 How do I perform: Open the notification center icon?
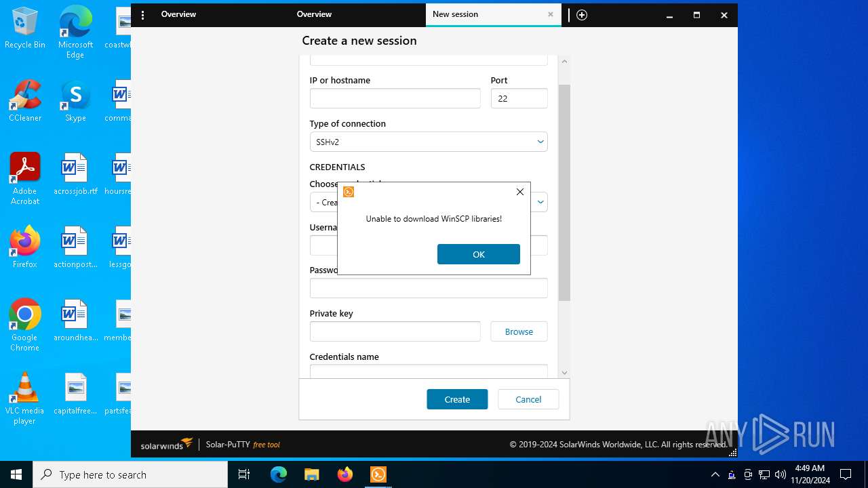point(846,474)
